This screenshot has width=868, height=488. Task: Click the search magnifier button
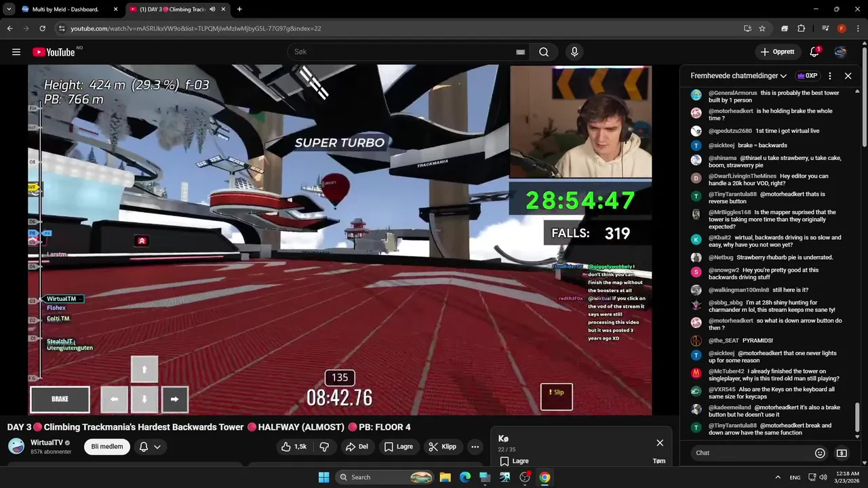pos(544,52)
